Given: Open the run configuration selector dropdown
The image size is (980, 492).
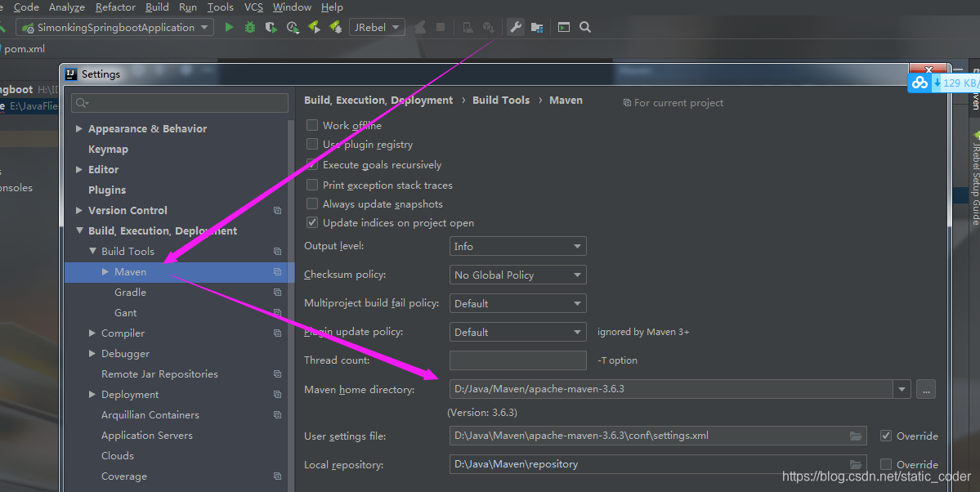Looking at the screenshot, I should [x=115, y=27].
